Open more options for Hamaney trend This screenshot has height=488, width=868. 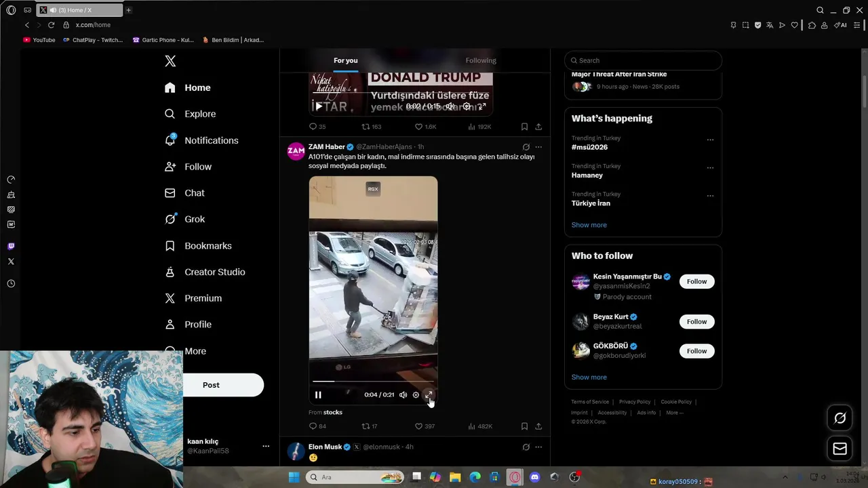click(x=710, y=167)
